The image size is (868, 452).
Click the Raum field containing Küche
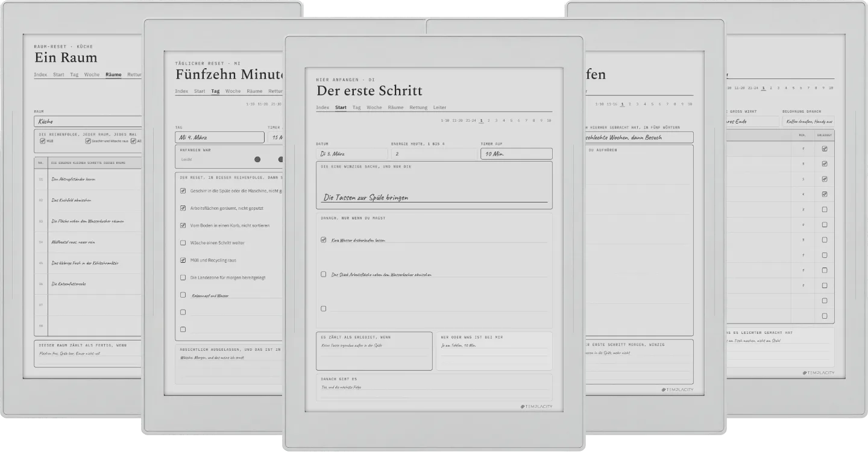[x=88, y=121]
